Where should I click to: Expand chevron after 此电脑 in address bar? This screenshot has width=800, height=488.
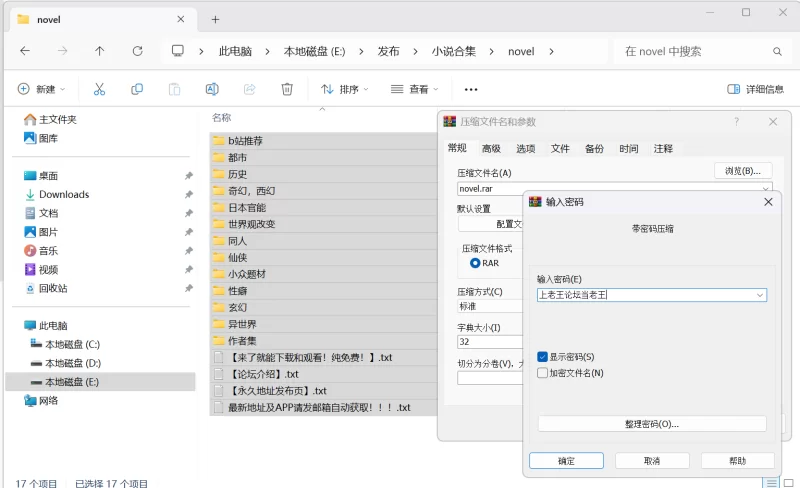click(267, 52)
